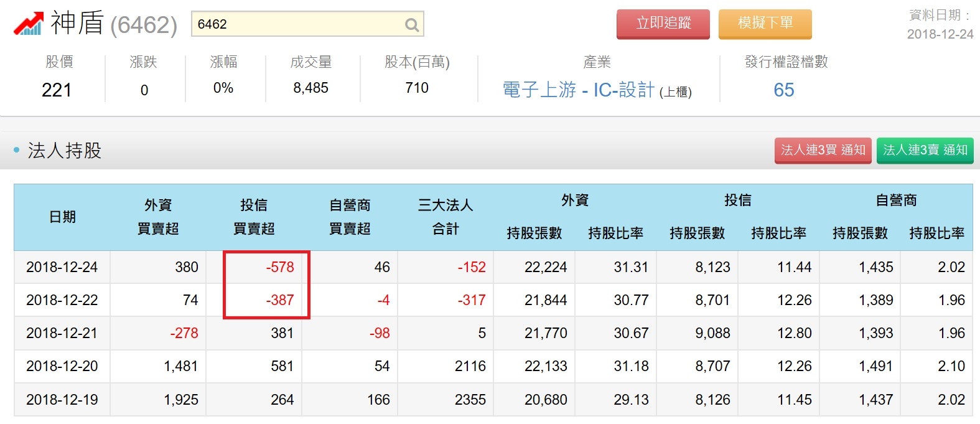The image size is (980, 424).
Task: Click the -387 investment trust value
Action: point(280,300)
